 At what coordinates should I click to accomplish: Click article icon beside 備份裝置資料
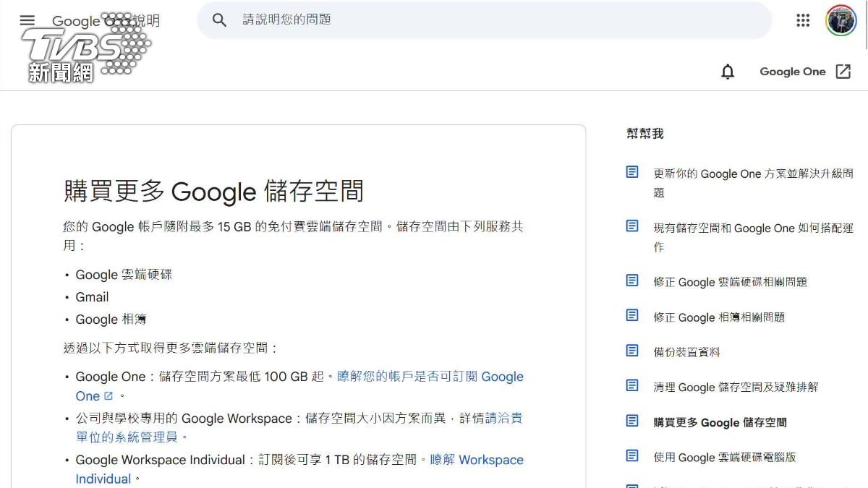[x=632, y=351]
